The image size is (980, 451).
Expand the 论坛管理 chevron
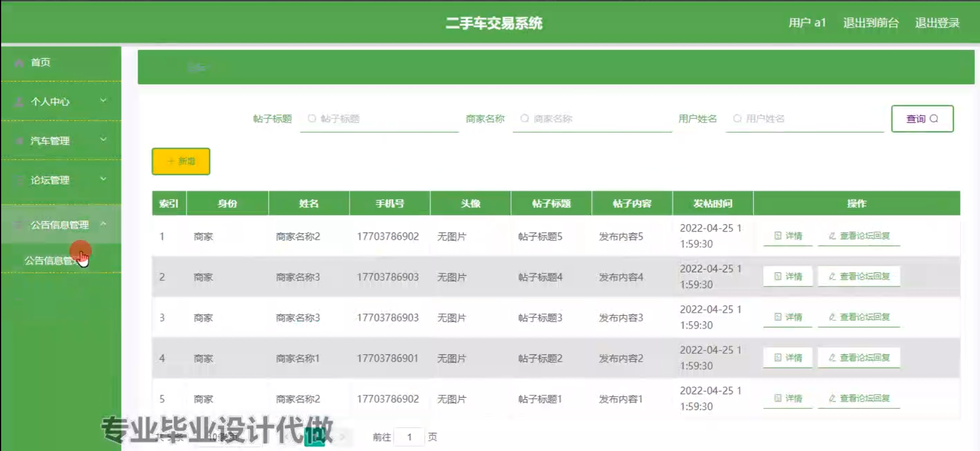click(x=103, y=179)
